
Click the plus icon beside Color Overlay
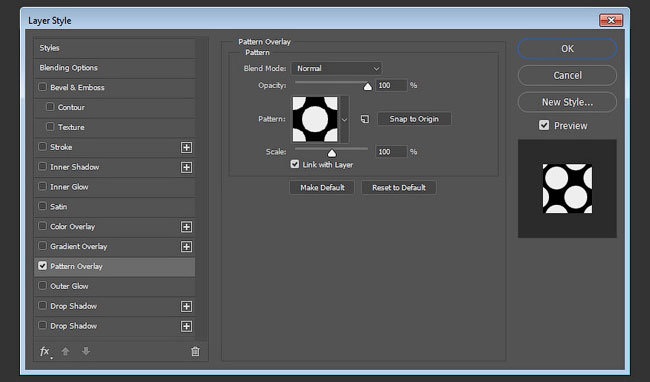tap(186, 227)
